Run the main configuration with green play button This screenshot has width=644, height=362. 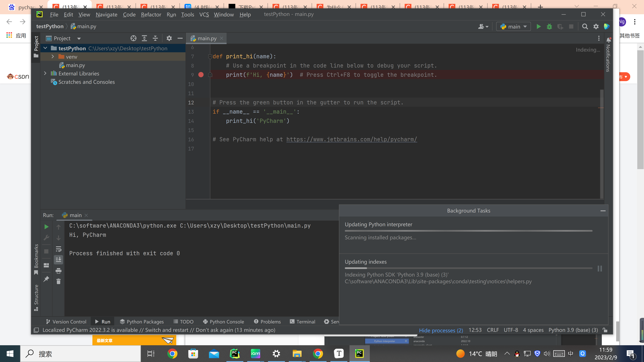539,26
